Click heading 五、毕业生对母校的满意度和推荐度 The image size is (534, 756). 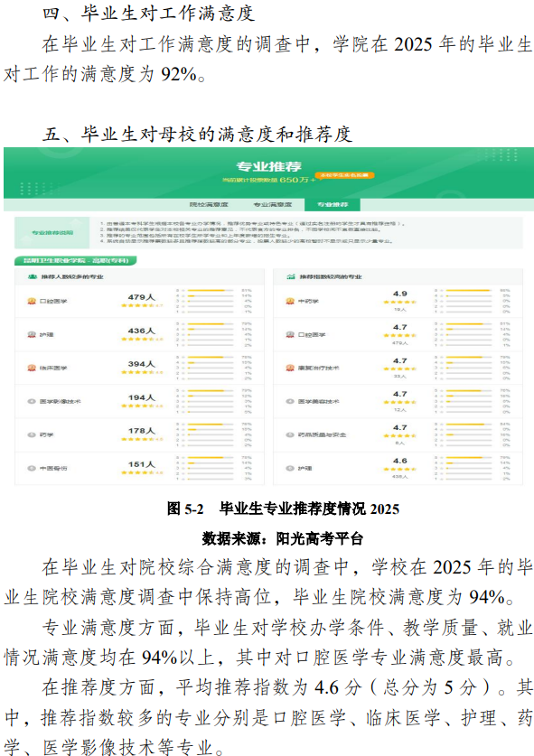197,134
